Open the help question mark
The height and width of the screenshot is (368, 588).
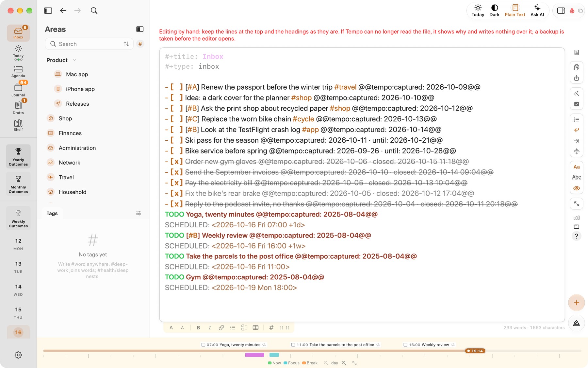[577, 236]
